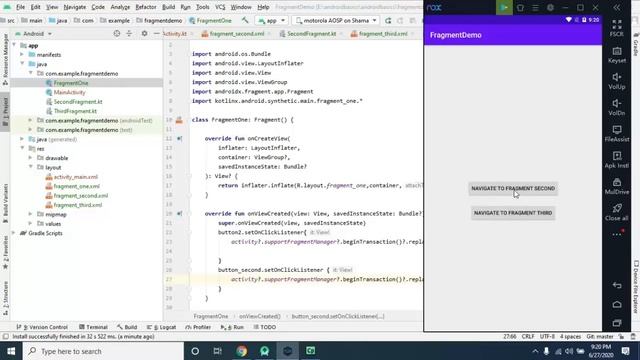The height and width of the screenshot is (360, 640).
Task: Open Project panel settings gear
Action: 144,33
